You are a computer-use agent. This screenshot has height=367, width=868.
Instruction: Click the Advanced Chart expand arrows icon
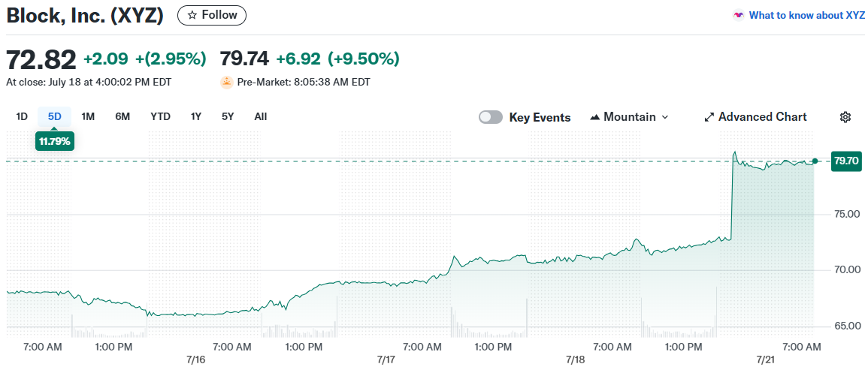(x=709, y=117)
